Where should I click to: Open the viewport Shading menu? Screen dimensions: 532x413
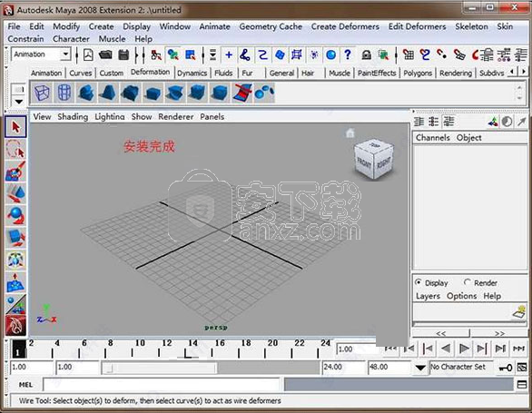[73, 117]
